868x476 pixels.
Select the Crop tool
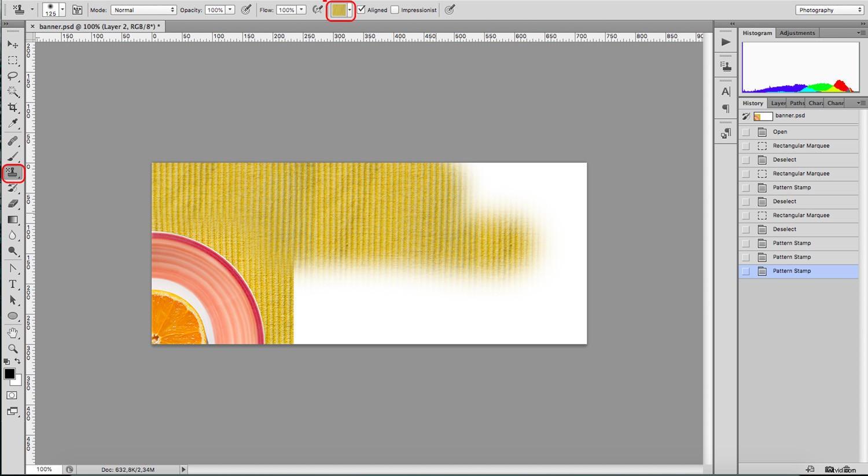[13, 108]
